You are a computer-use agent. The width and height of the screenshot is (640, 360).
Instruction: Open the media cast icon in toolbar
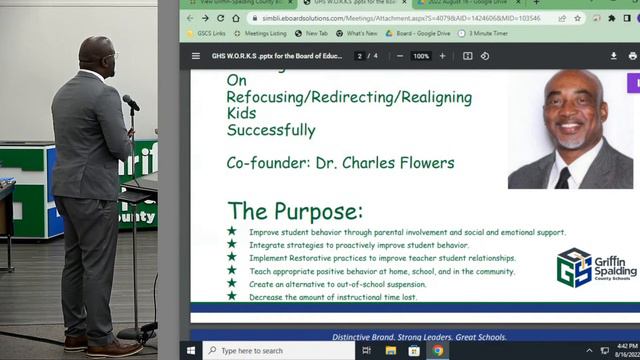(x=597, y=18)
